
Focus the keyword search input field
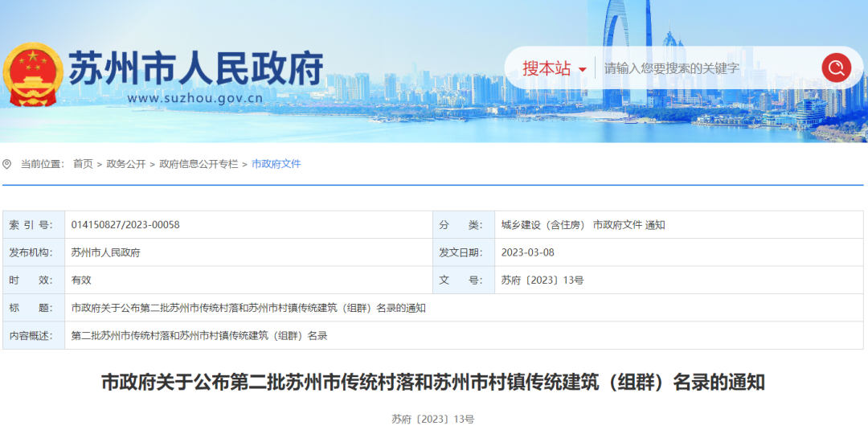(707, 68)
